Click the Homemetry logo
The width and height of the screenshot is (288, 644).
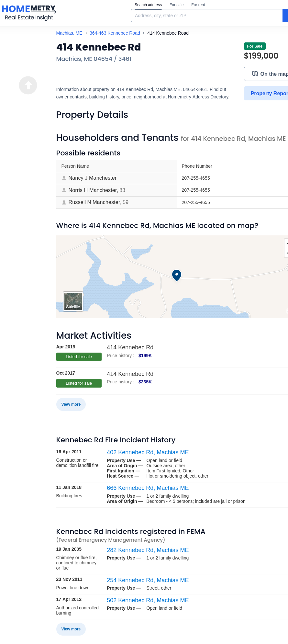tap(29, 13)
